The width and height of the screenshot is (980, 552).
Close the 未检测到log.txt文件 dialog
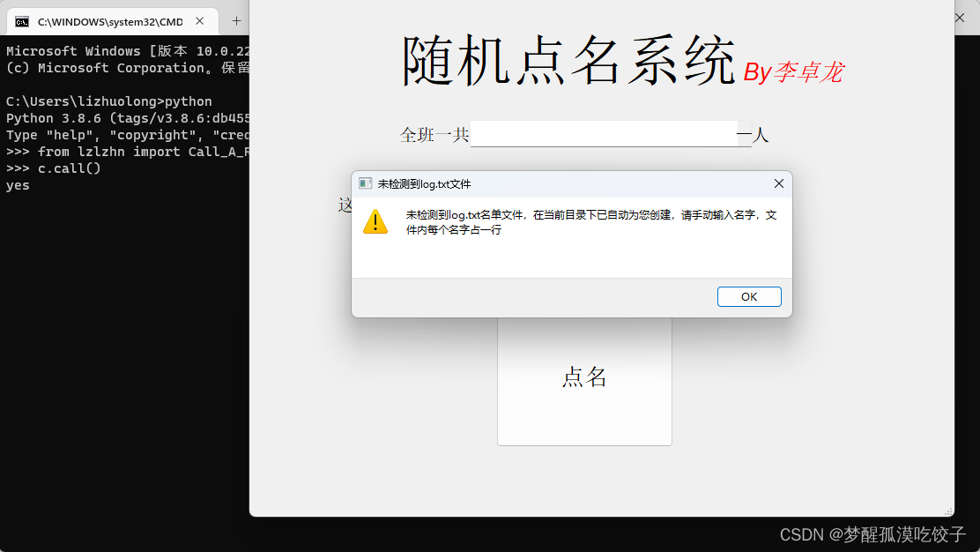(x=779, y=183)
